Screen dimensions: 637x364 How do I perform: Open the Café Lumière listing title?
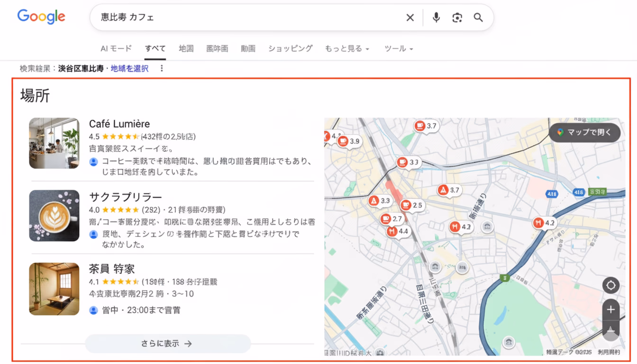click(119, 124)
